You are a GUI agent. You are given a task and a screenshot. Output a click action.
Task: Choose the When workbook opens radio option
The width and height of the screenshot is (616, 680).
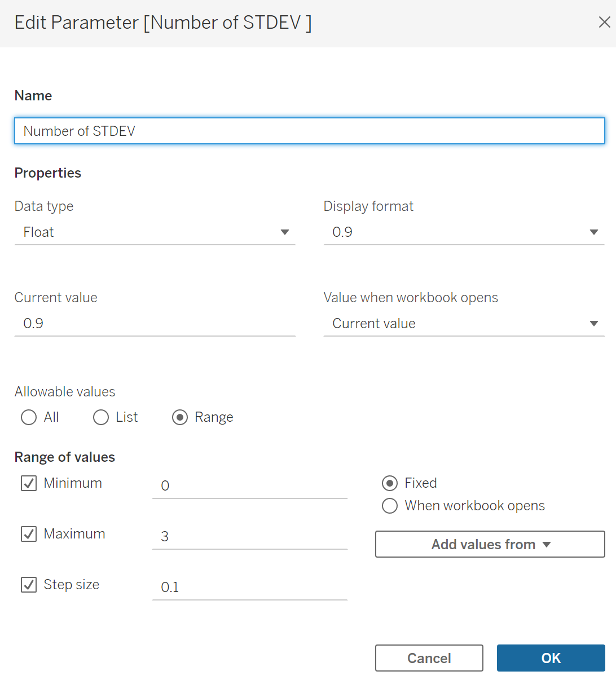[390, 506]
